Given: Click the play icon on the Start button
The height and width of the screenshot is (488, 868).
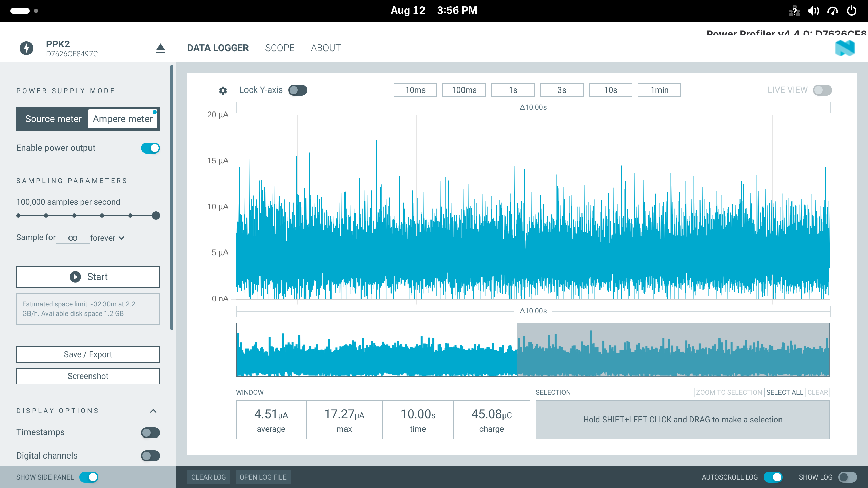Looking at the screenshot, I should pyautogui.click(x=75, y=277).
